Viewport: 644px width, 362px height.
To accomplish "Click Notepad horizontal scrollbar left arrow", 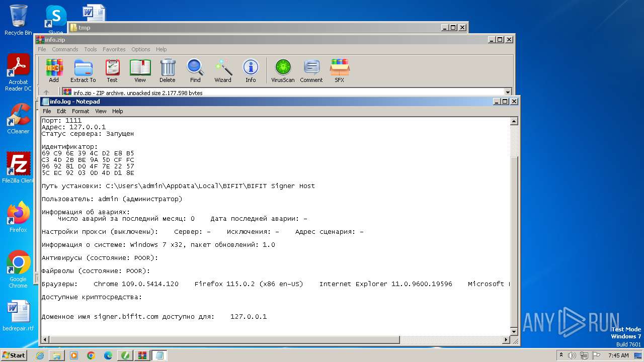I will coord(45,340).
